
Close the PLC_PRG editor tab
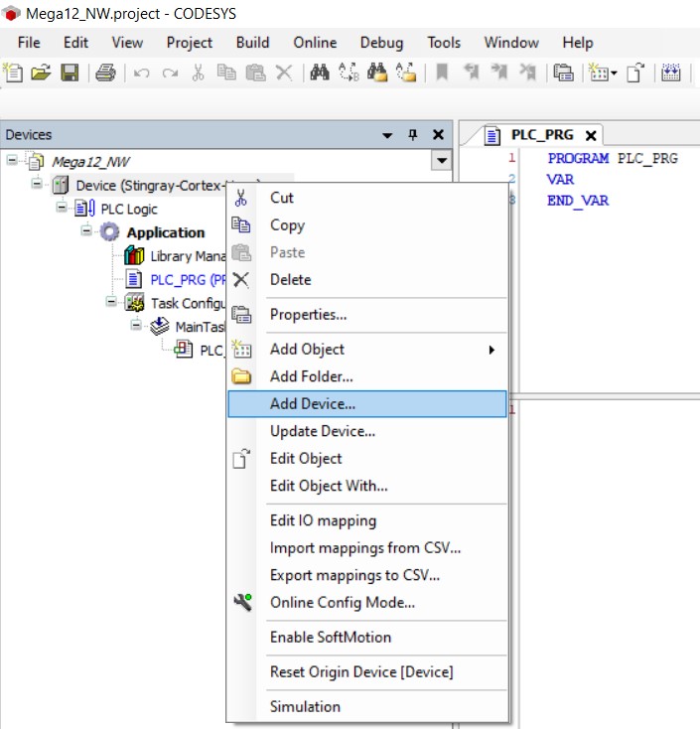[590, 136]
